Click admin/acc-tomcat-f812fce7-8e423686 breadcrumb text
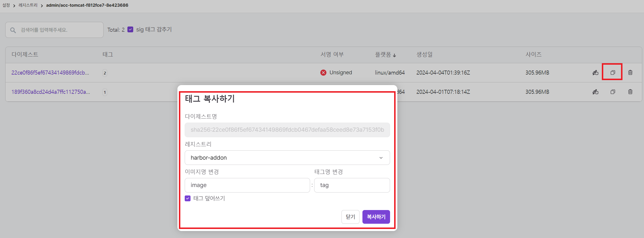This screenshot has width=644, height=238. click(87, 5)
